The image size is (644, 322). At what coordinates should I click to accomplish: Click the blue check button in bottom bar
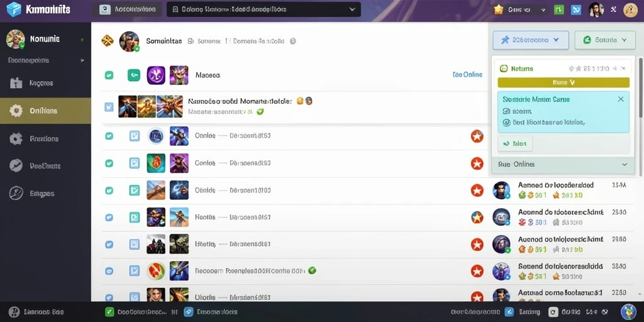[189, 312]
